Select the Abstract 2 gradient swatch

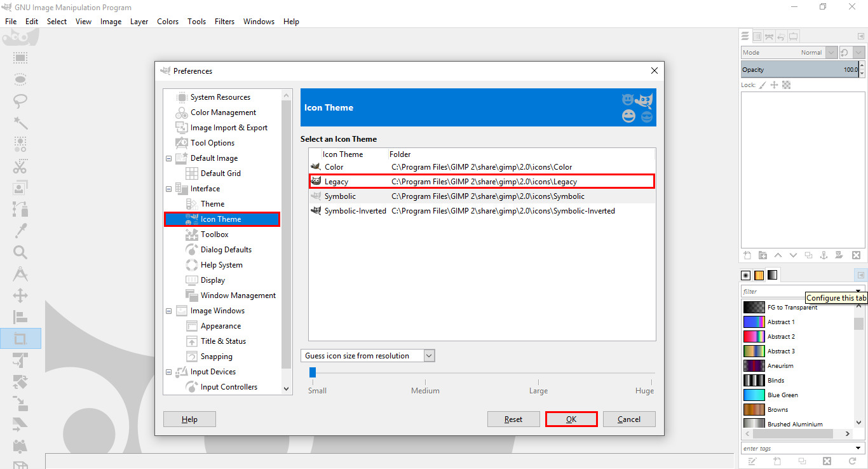point(754,337)
